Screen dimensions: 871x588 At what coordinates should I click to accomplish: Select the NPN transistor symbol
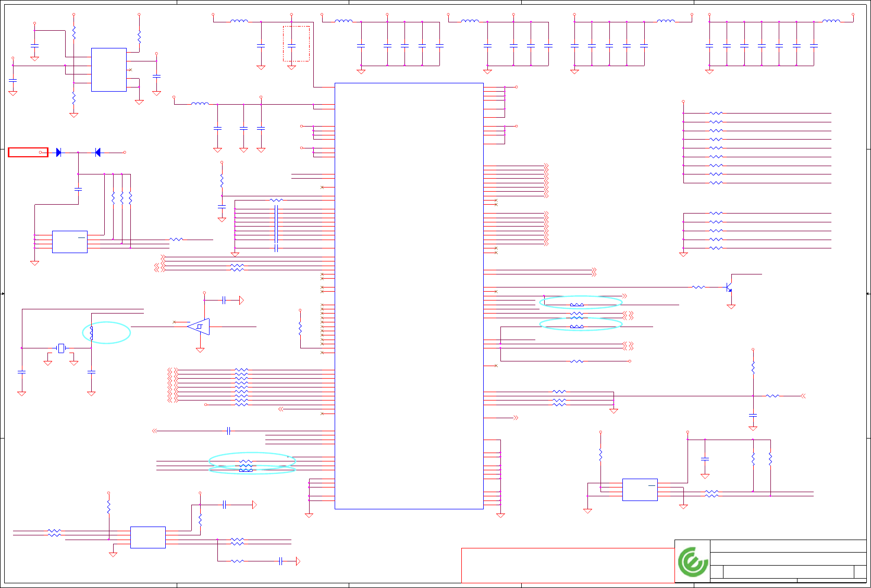(729, 287)
